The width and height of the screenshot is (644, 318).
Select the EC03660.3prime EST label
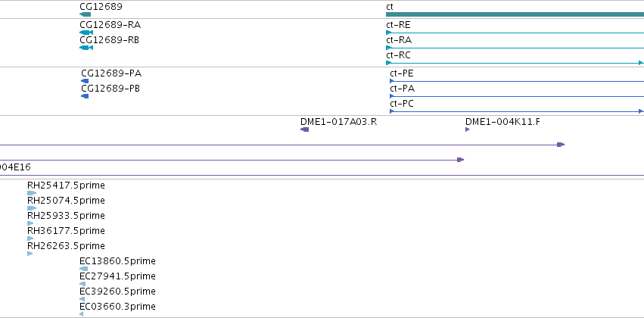[x=117, y=307]
